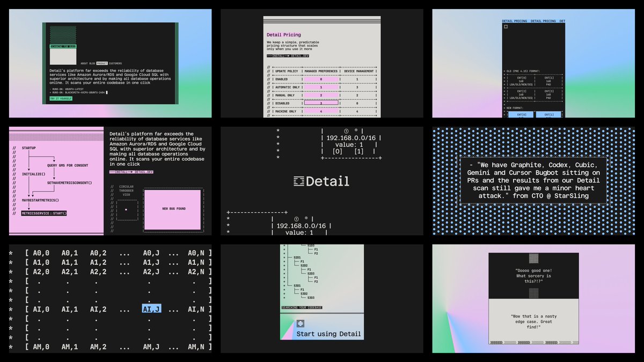Select the ENABLED policy row label
Viewport: 644px width, 362px height.
282,79
